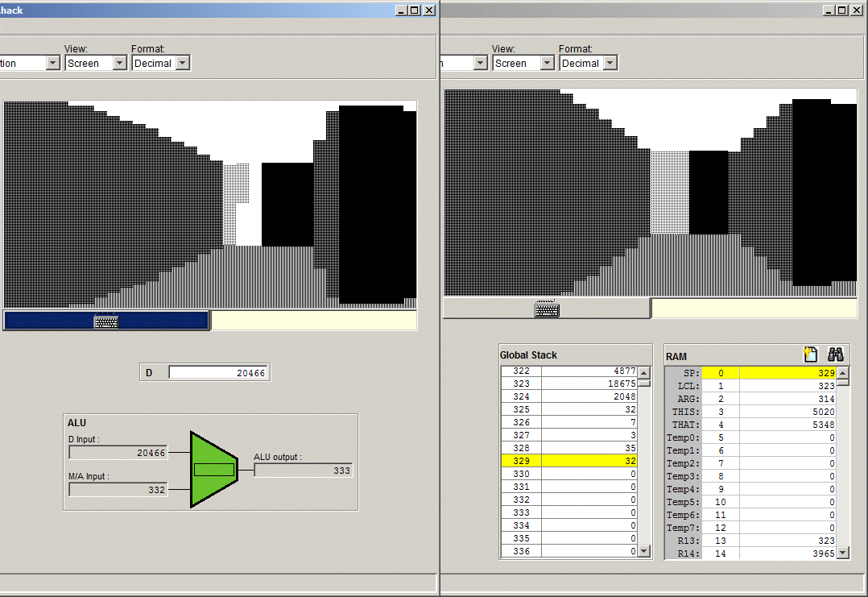Click the clear RAM page icon
Viewport: 868px width, 597px height.
[x=811, y=354]
